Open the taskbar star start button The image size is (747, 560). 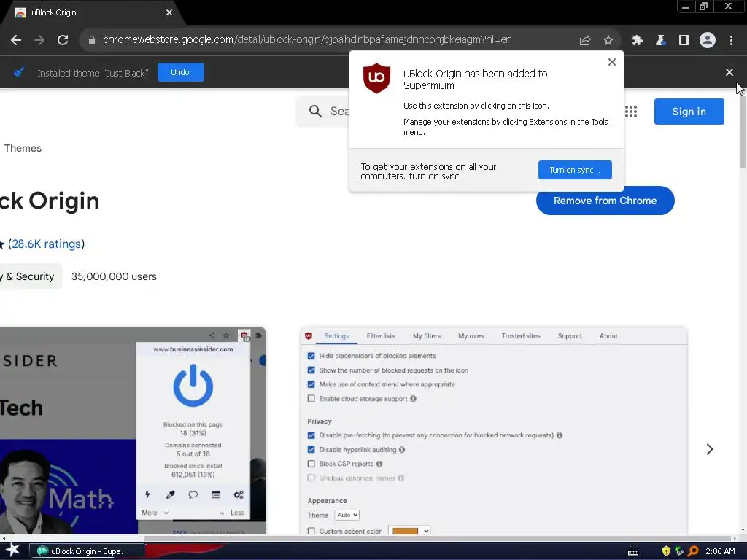click(12, 551)
